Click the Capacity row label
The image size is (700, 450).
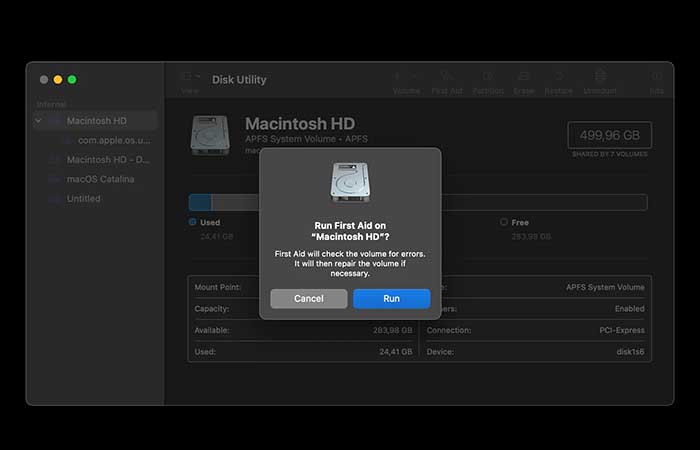click(212, 308)
